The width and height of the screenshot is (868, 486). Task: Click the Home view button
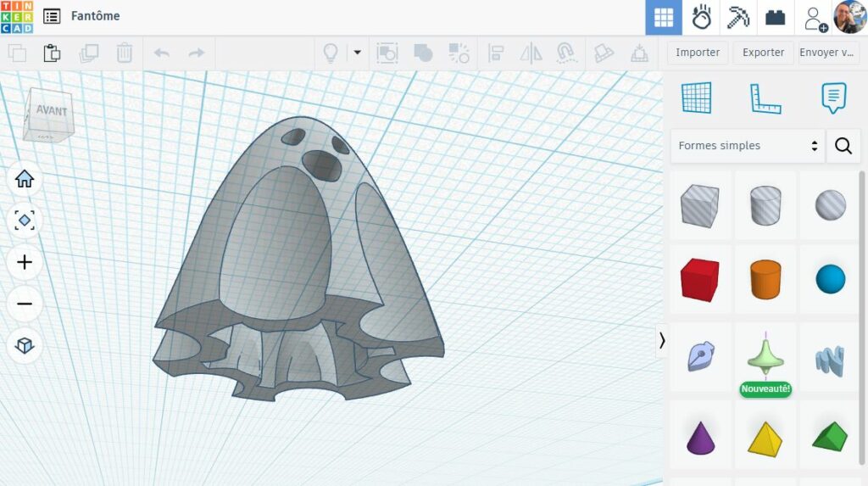(25, 179)
